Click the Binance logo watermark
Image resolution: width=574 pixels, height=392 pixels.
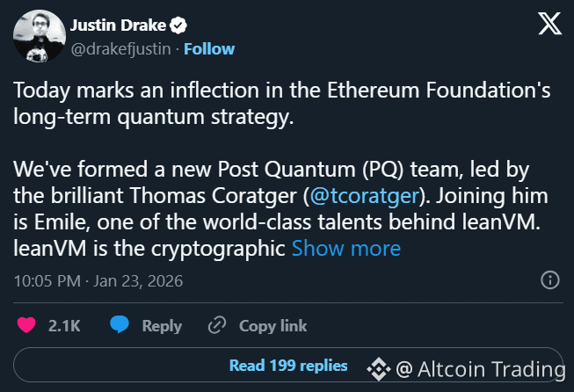[378, 368]
